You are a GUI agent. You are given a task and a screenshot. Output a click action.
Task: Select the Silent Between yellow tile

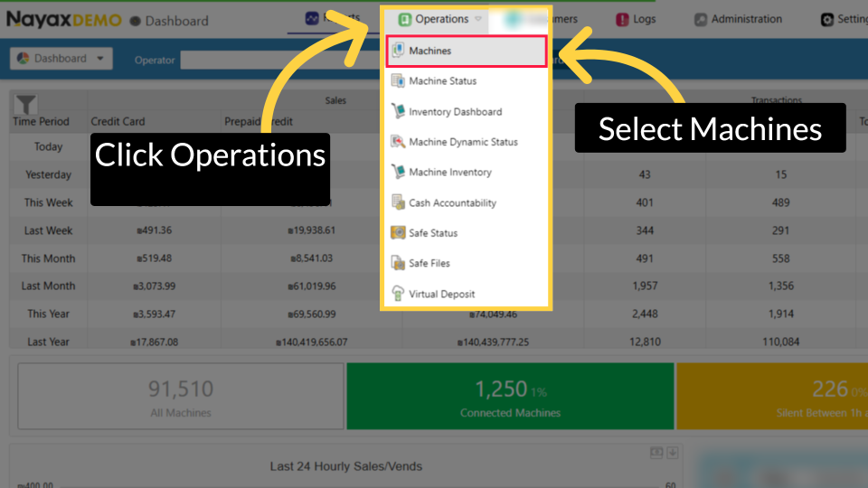click(772, 396)
